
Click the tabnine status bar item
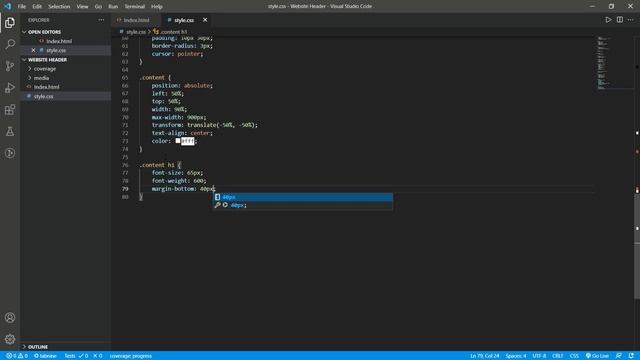pos(45,356)
